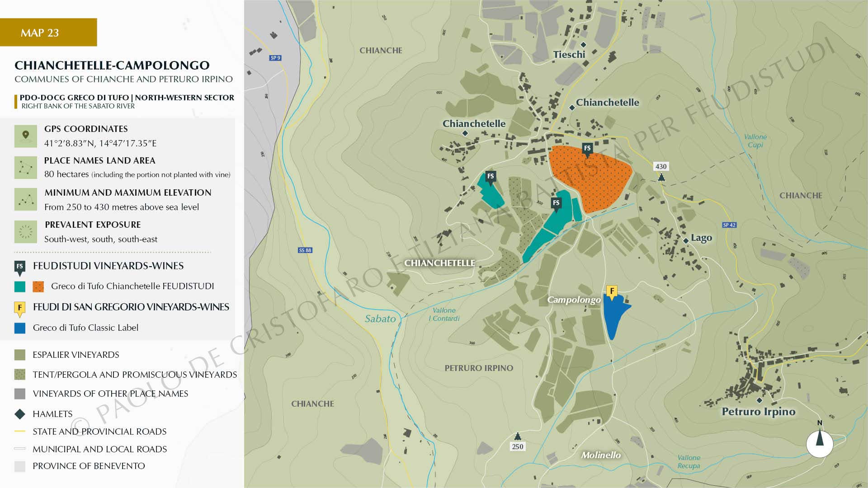
Task: Click the teal Feudistudi legend swatch
Action: point(20,286)
